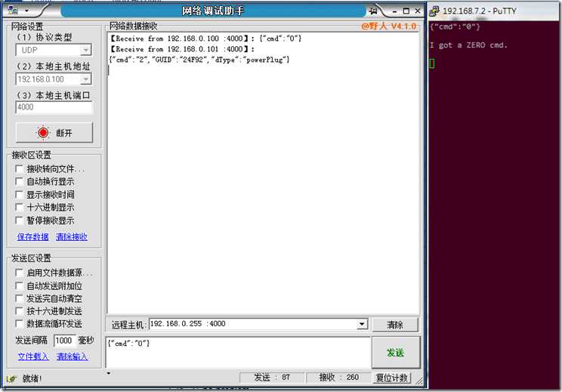Click the 保存数据 link
The height and width of the screenshot is (392, 562).
[33, 237]
